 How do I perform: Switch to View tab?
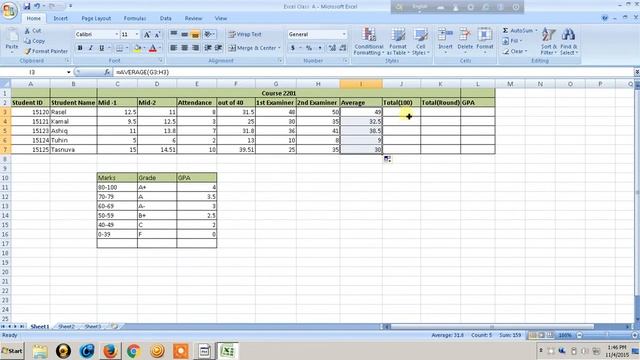click(221, 18)
